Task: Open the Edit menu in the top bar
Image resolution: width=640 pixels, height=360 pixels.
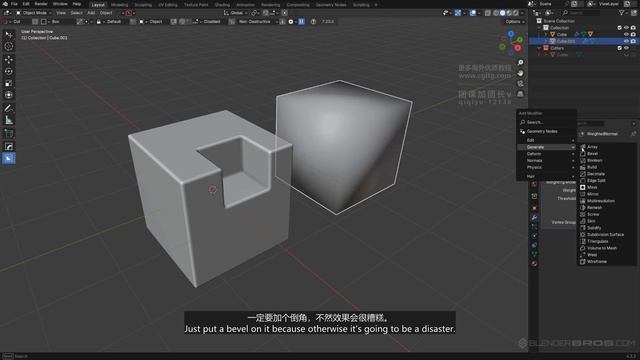Action: [26, 4]
